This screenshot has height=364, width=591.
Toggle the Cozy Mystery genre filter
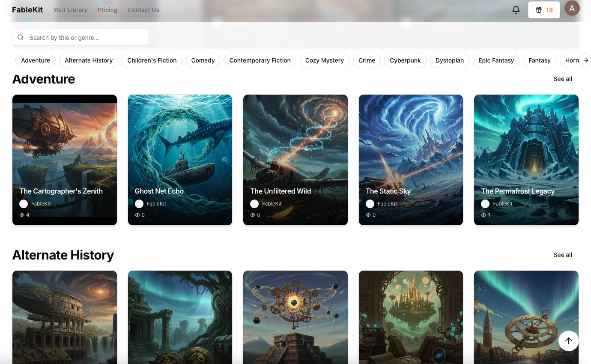tap(324, 60)
